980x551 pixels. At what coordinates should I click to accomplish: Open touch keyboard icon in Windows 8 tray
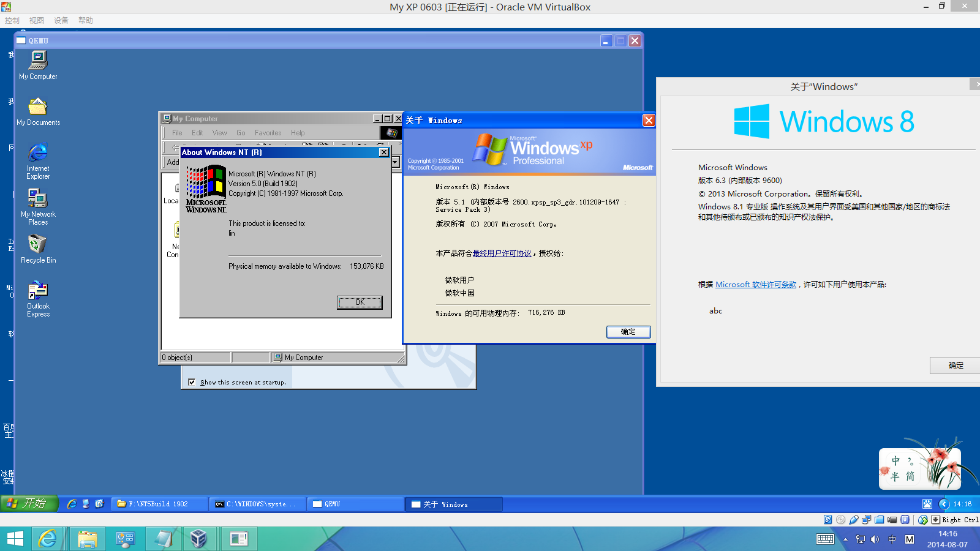[825, 539]
